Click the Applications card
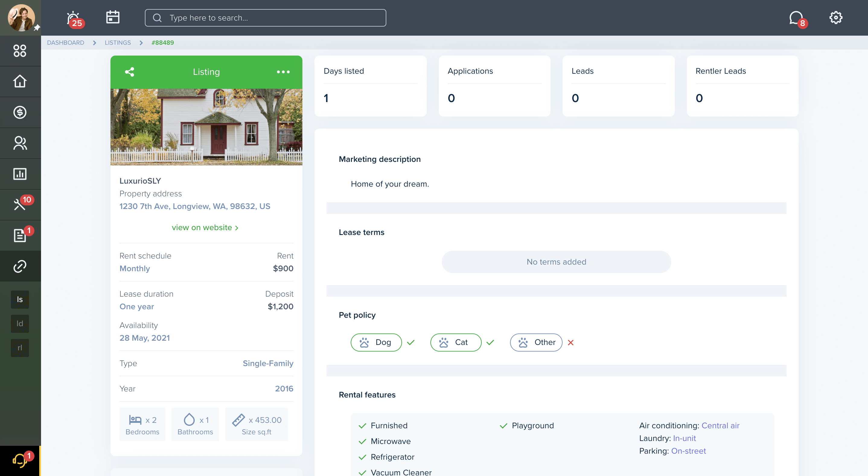This screenshot has height=476, width=868. (494, 86)
